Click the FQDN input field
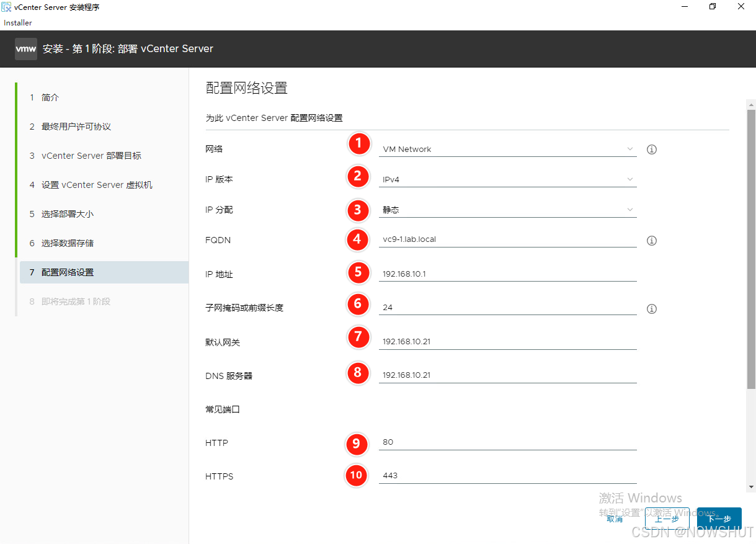Screen dimensions: 756x544 507,239
